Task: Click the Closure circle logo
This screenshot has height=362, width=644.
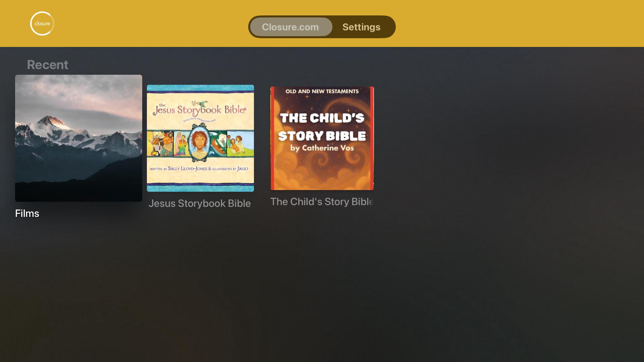Action: [42, 23]
